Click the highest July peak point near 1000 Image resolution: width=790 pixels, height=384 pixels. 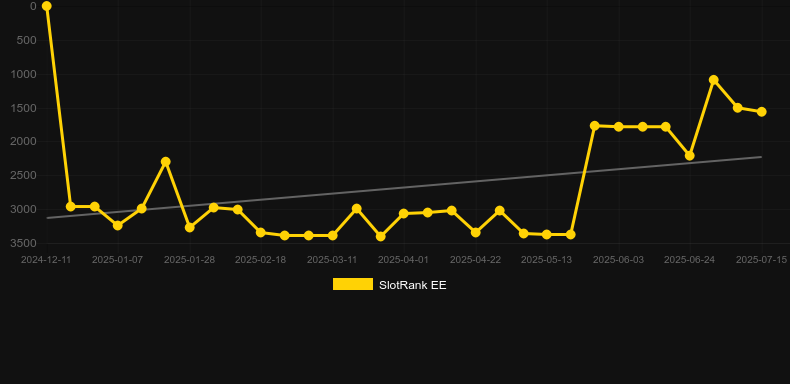pos(713,80)
